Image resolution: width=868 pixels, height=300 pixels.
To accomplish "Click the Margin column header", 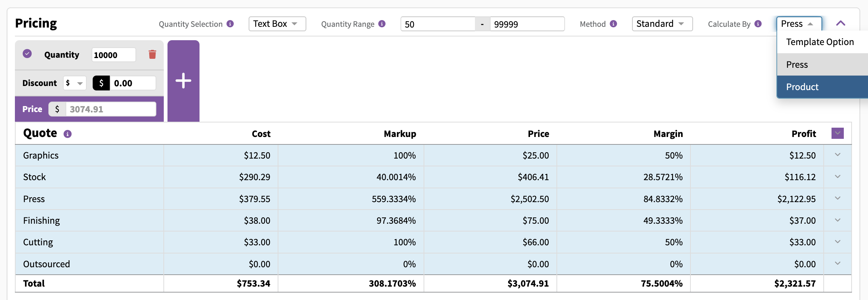I will coord(668,134).
